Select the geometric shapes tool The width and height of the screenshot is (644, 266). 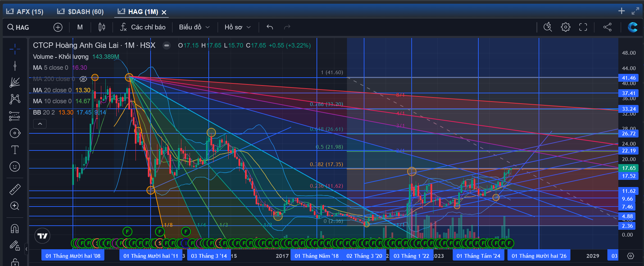15,133
